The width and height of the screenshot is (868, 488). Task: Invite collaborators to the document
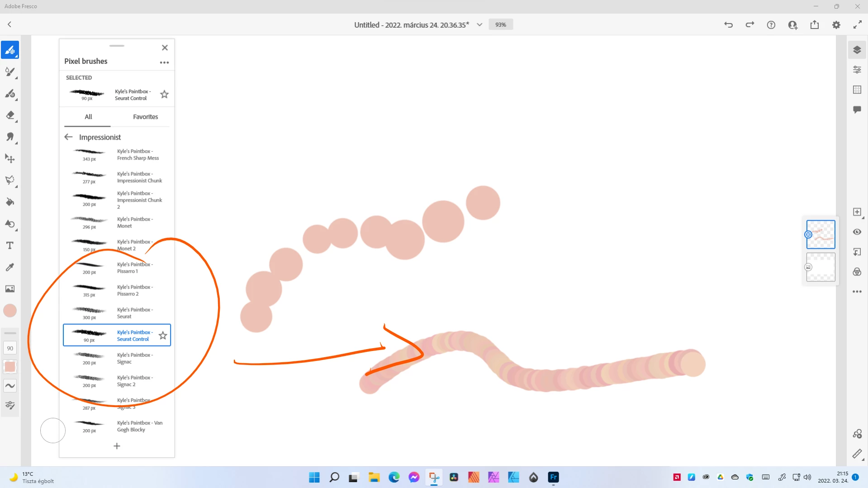coord(793,25)
